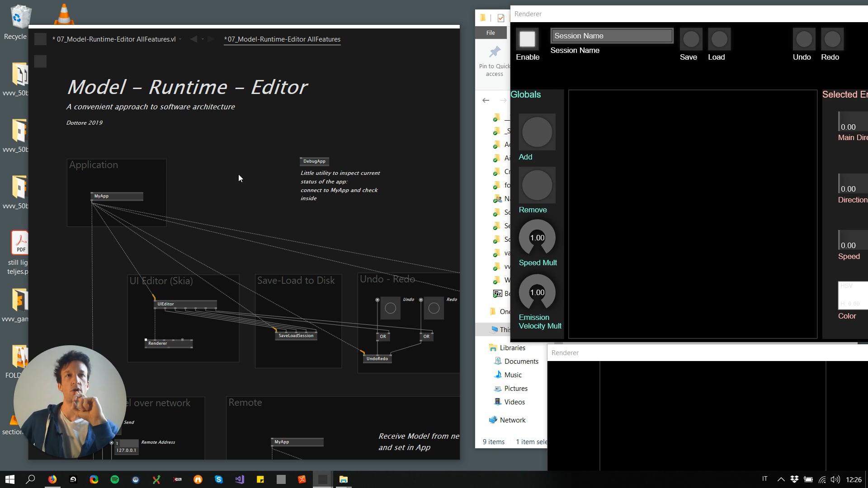Select the 07_Model-Runtime-Editor AllFeatures patch tab
Screen dimensions: 868x488
tap(282, 39)
